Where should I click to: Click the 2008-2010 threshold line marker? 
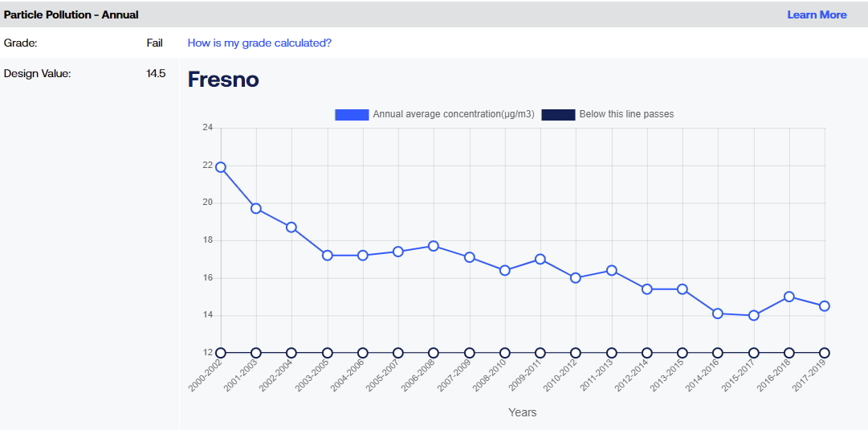click(505, 353)
